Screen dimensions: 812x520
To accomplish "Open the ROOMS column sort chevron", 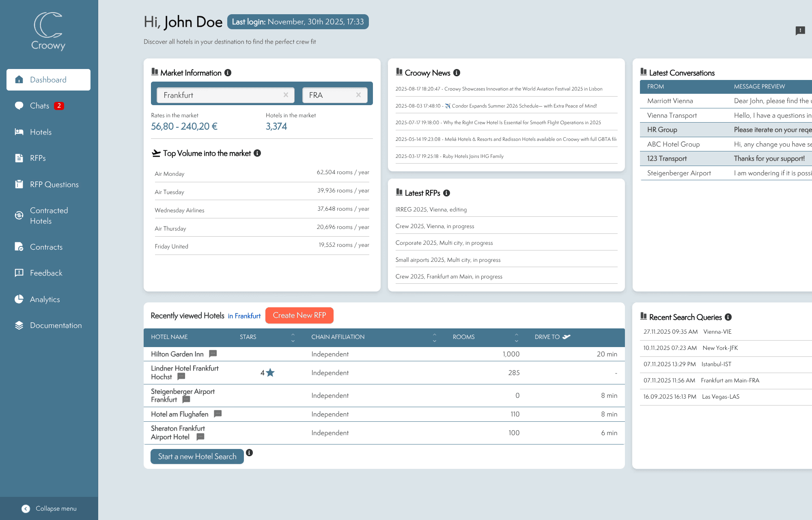I will point(517,337).
